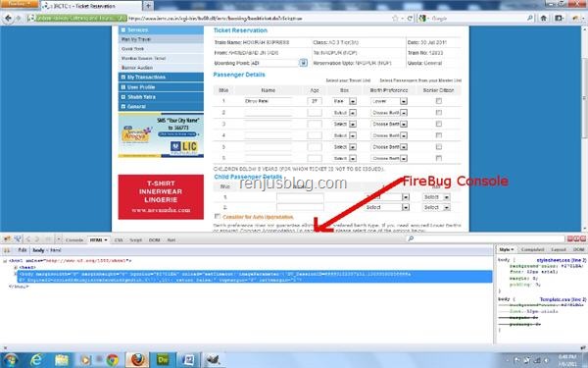Tick Senior Citizen checkbox for passenger 5
Viewport: 588px width, 368px height.
click(438, 147)
